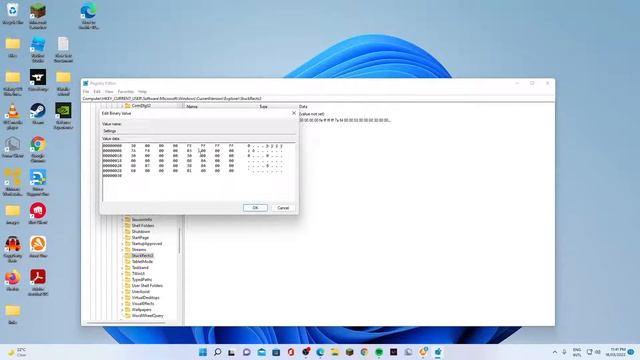Open the clock and date in the taskbar

(616, 352)
